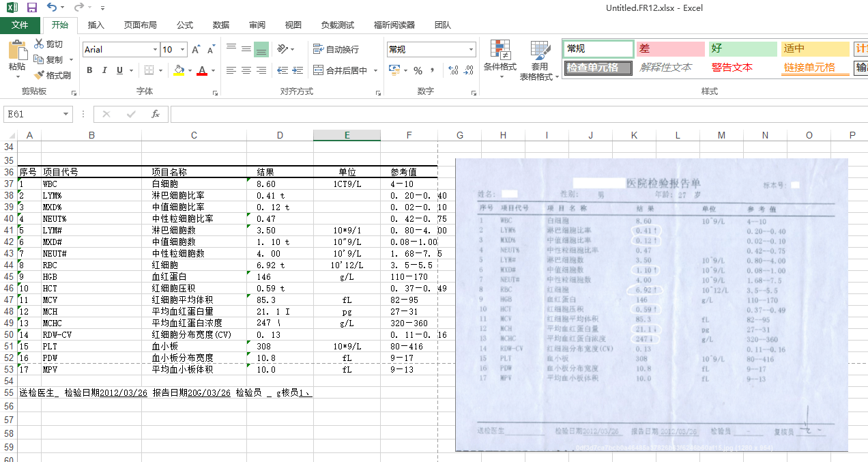This screenshot has width=868, height=462.
Task: Expand the Name Box dropdown next to E61
Action: [x=66, y=115]
